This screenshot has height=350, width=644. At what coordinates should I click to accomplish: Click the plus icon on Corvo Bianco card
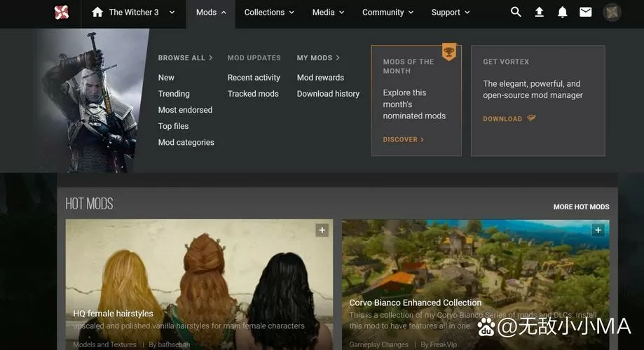[598, 230]
